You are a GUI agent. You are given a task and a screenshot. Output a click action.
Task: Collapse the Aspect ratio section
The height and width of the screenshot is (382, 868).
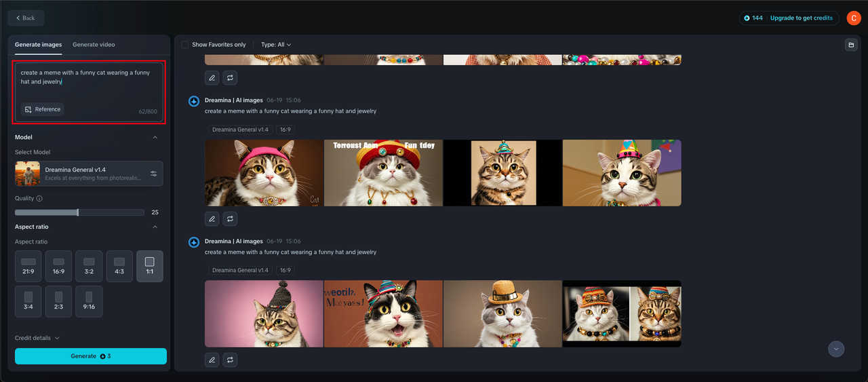tap(155, 227)
